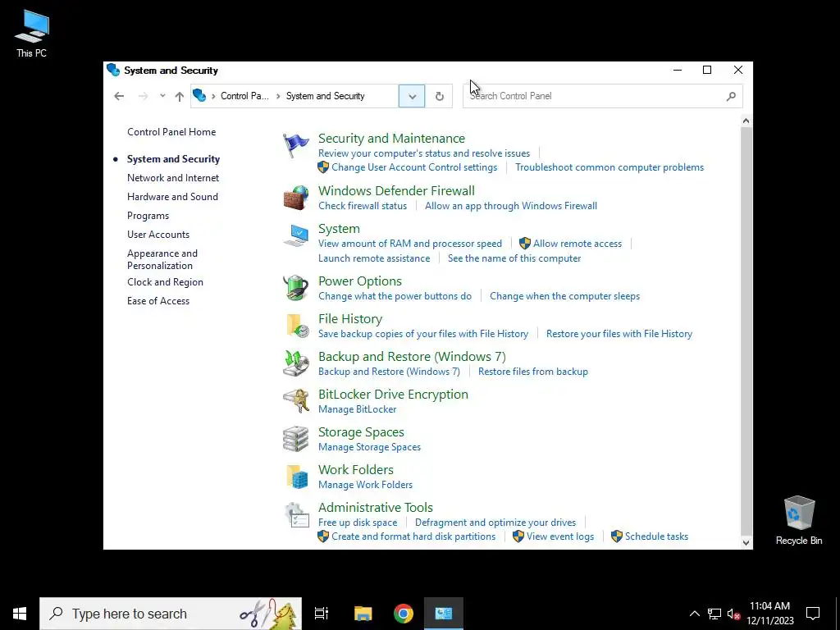Click the Control Panel icon in address bar

pyautogui.click(x=199, y=95)
